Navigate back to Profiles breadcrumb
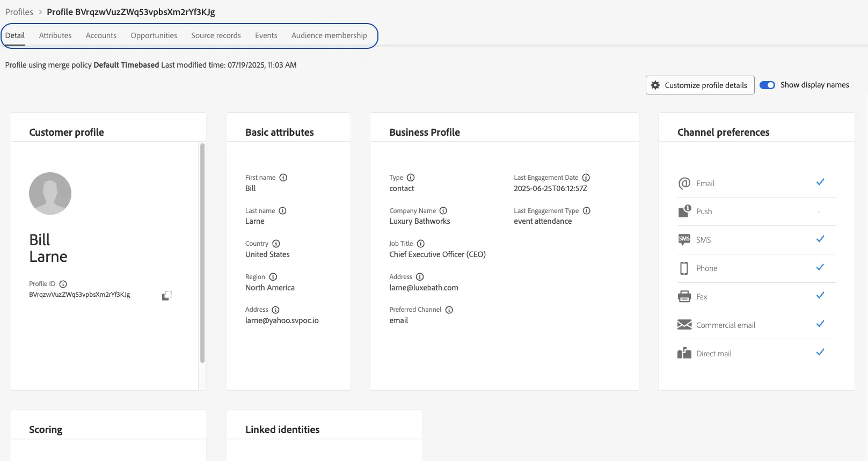 19,12
